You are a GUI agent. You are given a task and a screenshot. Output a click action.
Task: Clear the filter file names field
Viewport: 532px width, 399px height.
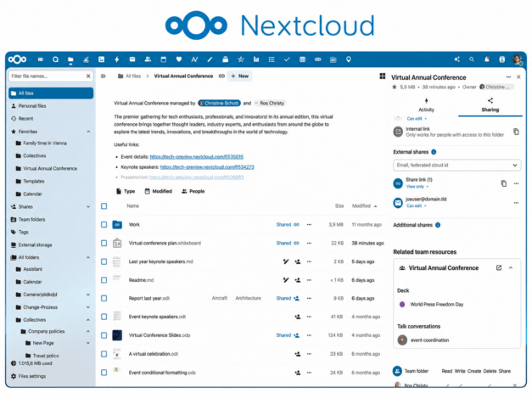pos(88,76)
